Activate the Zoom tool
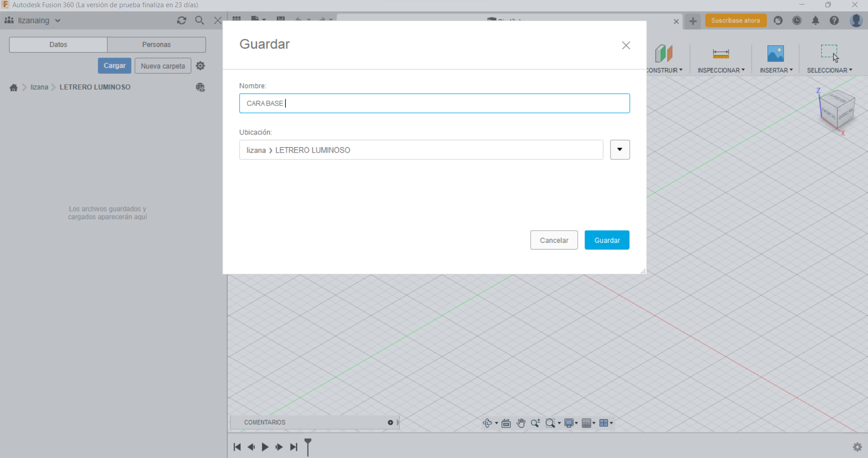The width and height of the screenshot is (868, 458). (536, 423)
